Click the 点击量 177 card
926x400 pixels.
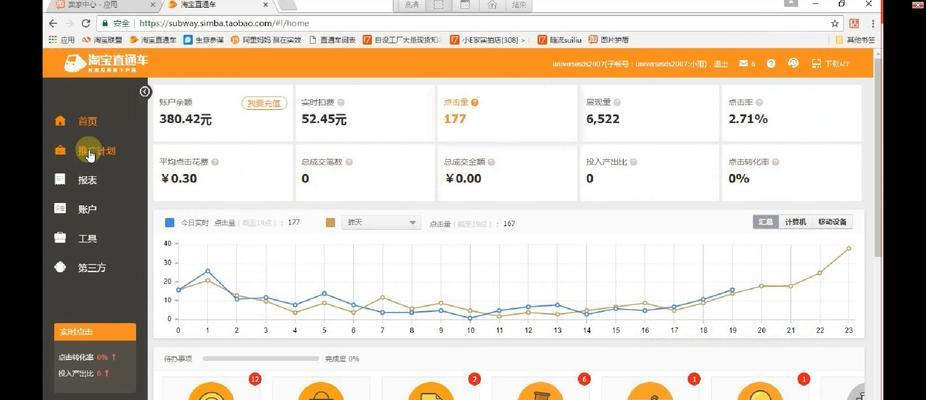pos(507,113)
